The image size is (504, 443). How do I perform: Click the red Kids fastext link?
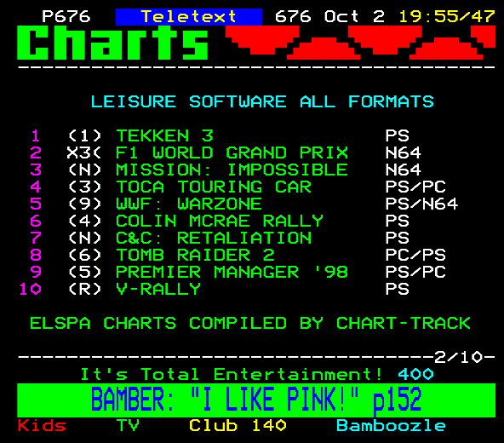click(x=42, y=426)
